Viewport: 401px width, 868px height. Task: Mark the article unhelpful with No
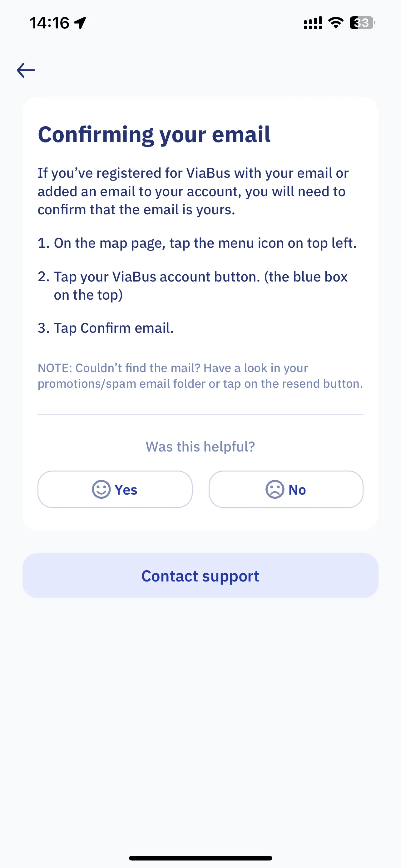point(286,489)
